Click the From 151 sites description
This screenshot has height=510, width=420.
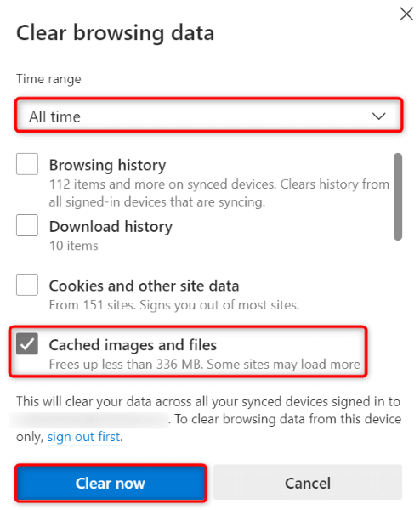174,305
